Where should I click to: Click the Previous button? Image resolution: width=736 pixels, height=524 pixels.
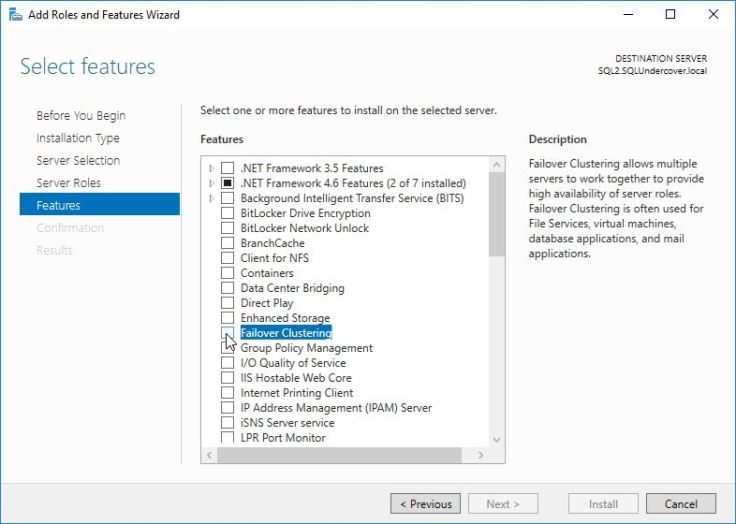click(425, 504)
